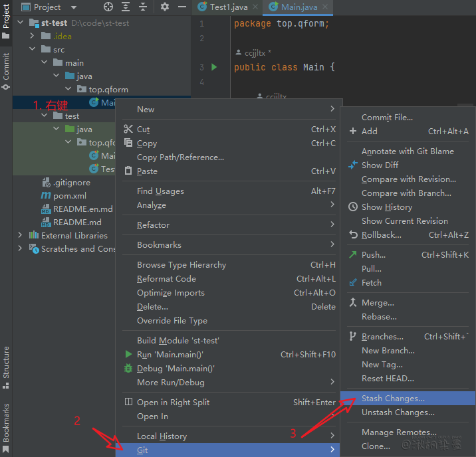Collapse the src folder node
Viewport: 476px width, 457px height.
(x=33, y=49)
